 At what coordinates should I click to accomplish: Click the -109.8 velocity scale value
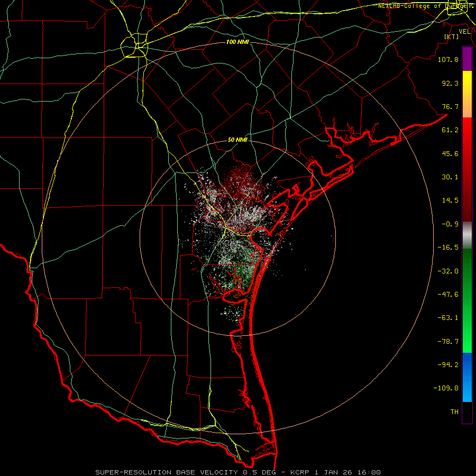(446, 388)
